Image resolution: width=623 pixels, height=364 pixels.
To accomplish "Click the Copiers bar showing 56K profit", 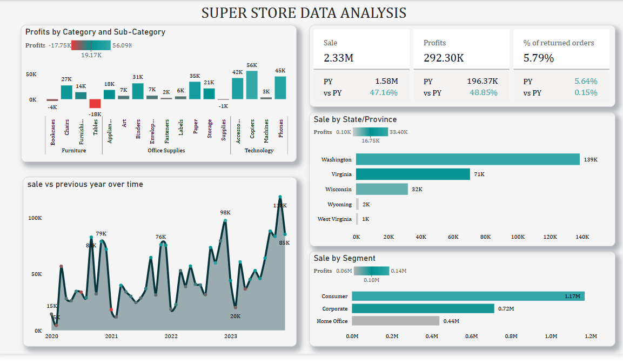I will point(252,85).
